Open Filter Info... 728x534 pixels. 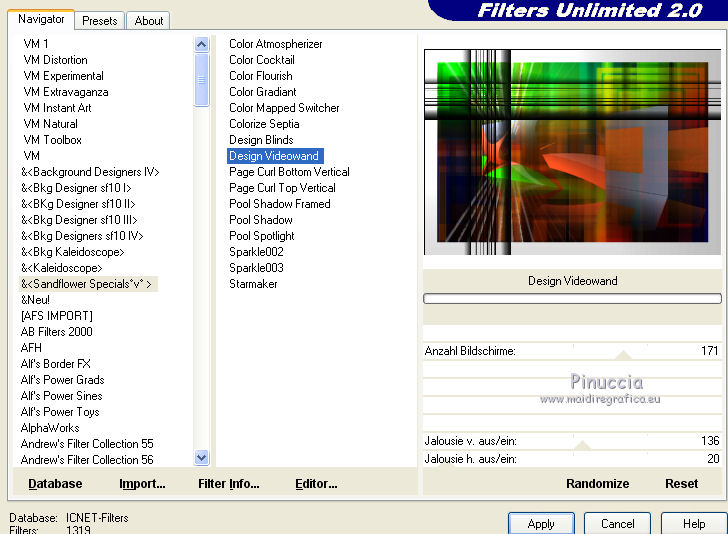(229, 484)
